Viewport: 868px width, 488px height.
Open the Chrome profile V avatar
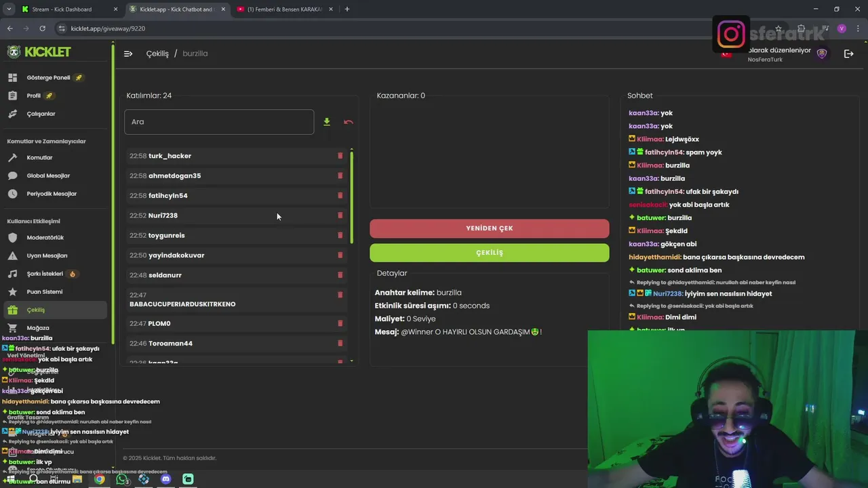point(842,28)
